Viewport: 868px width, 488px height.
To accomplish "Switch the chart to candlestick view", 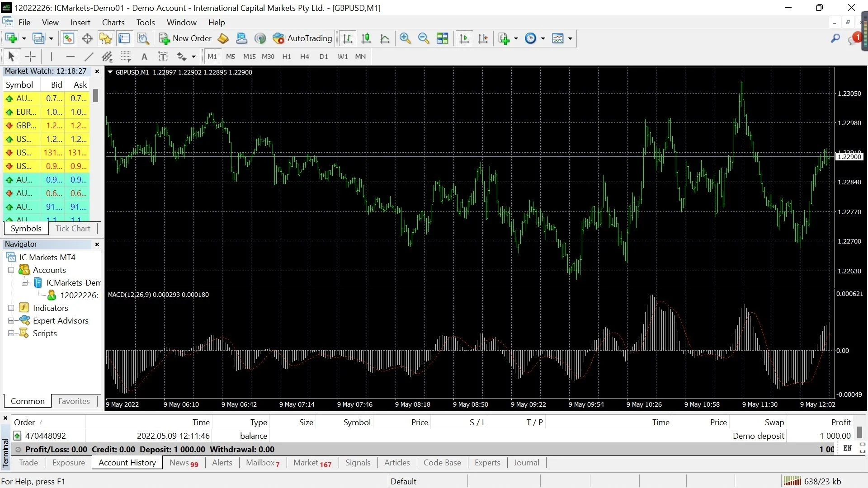I will click(x=366, y=38).
